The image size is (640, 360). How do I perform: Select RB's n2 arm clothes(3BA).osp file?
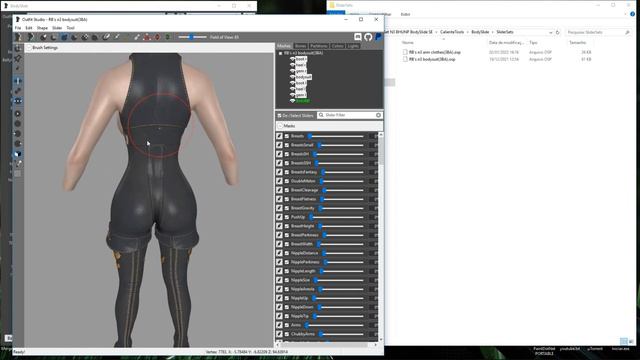pyautogui.click(x=435, y=53)
